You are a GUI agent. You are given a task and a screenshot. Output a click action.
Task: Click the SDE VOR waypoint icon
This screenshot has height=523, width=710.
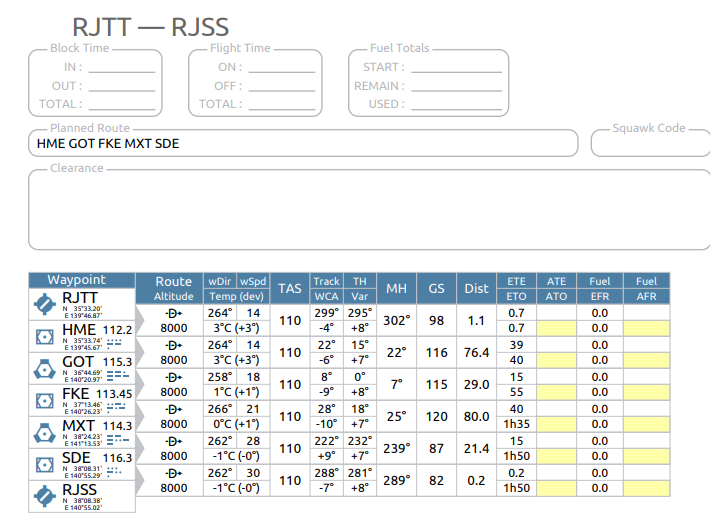click(45, 465)
